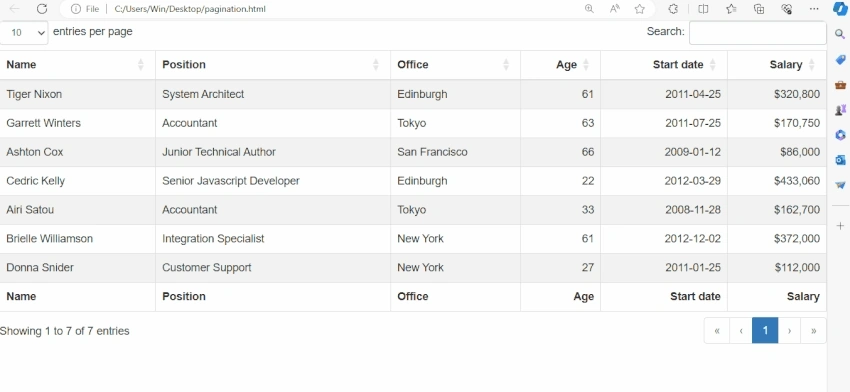Open Outlook icon in sidebar
Image resolution: width=850 pixels, height=392 pixels.
coord(840,159)
